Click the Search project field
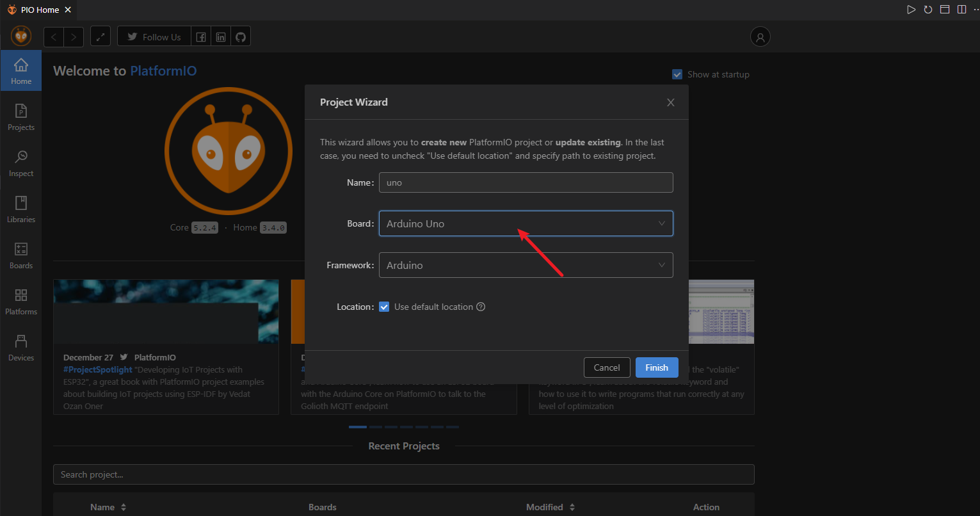The height and width of the screenshot is (516, 980). (403, 474)
